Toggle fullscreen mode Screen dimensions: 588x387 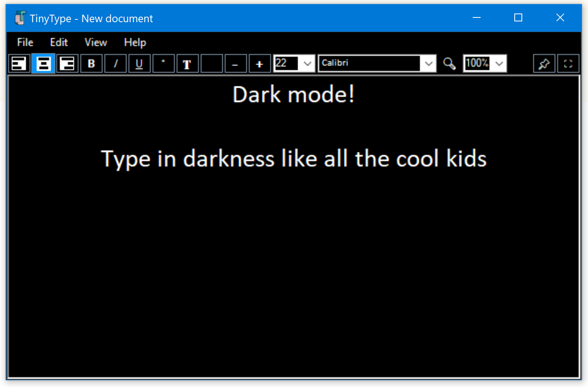point(568,63)
